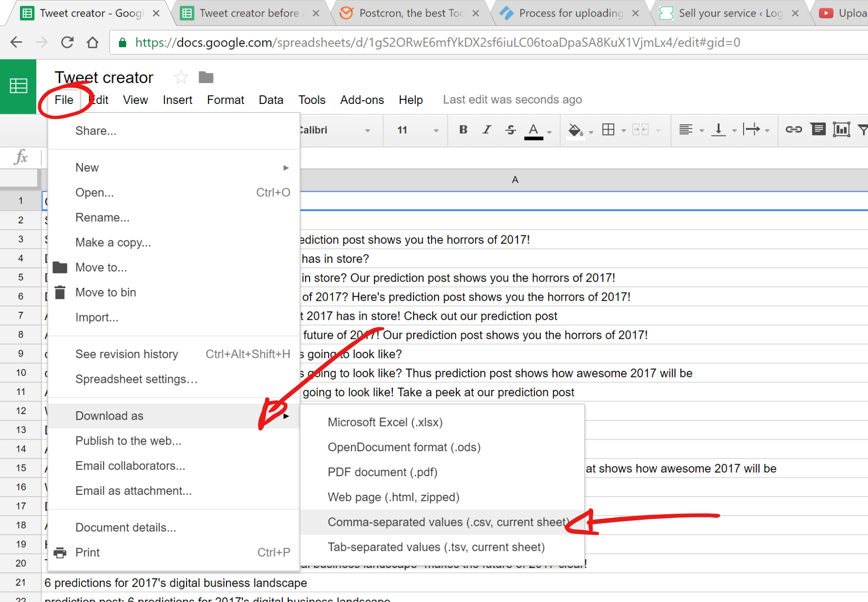Click the filter funnel icon
Screen dimensions: 868x602
pyautogui.click(x=863, y=129)
